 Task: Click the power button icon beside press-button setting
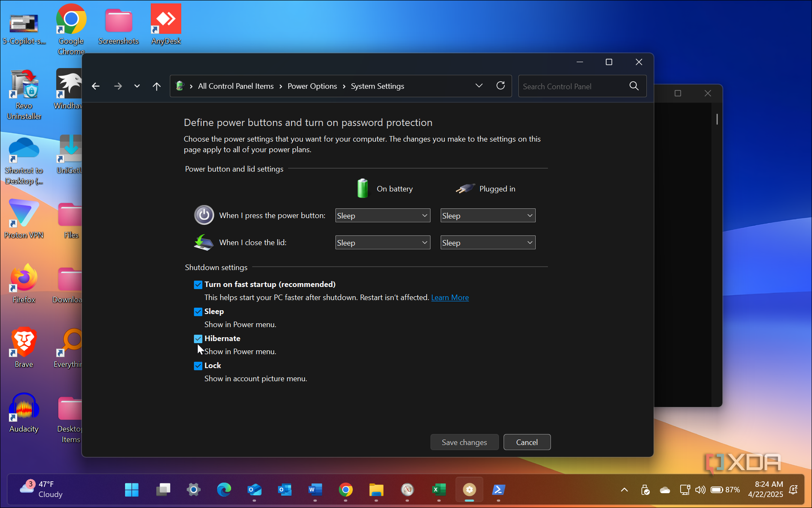[204, 215]
